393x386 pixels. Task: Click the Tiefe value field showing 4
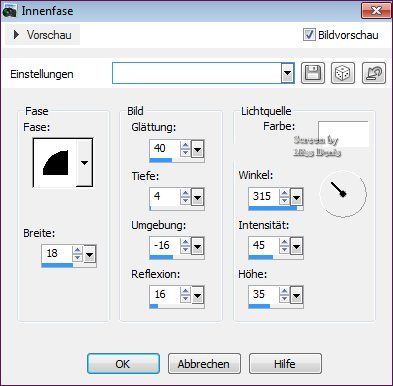[x=164, y=196]
